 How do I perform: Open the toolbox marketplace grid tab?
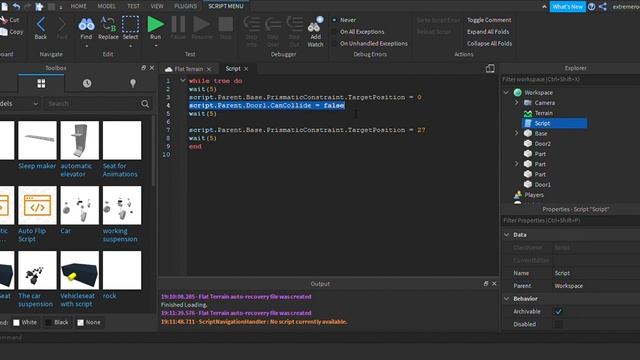41,83
